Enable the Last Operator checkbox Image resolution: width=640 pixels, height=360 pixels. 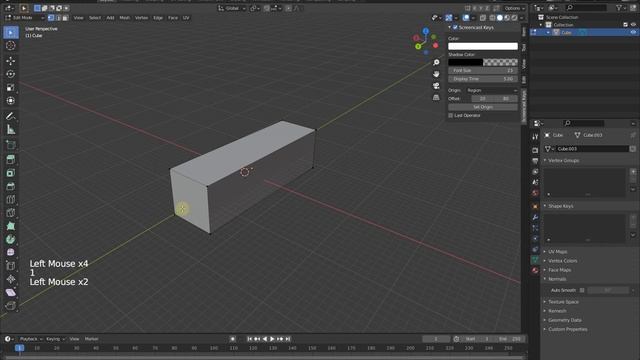[451, 116]
